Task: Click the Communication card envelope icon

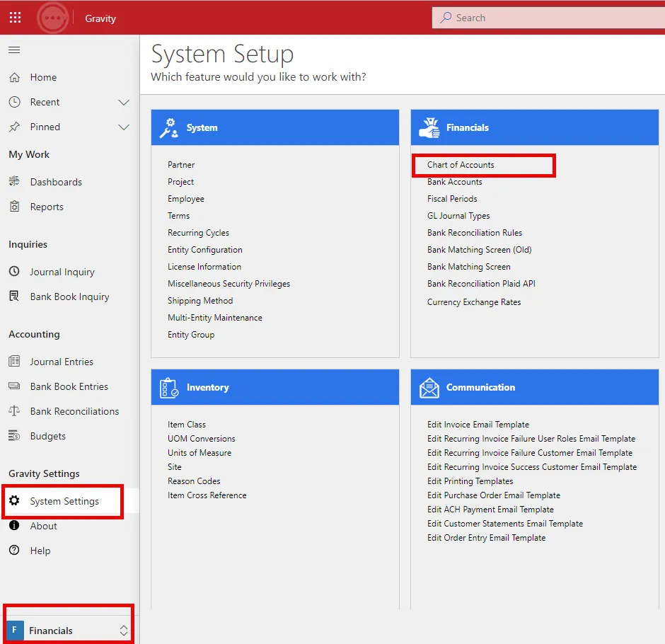Action: click(x=429, y=387)
